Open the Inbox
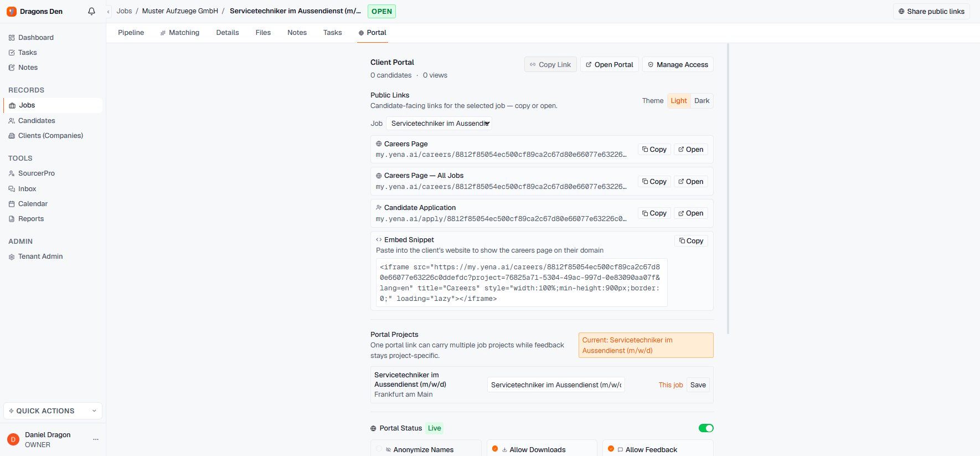 tap(27, 189)
